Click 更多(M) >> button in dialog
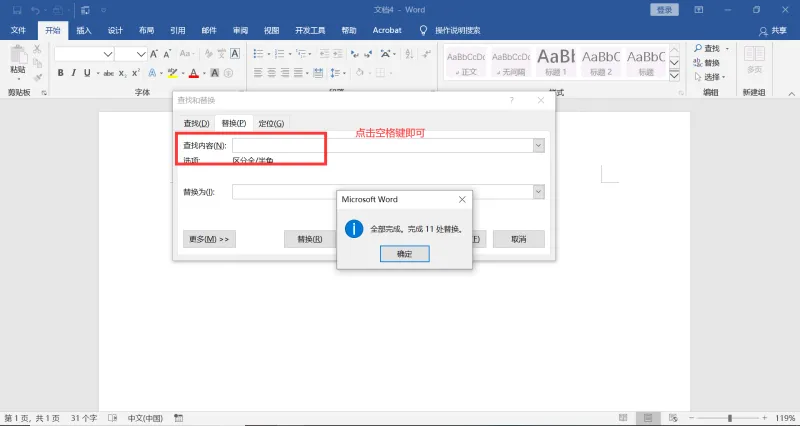800x426 pixels. pos(209,239)
